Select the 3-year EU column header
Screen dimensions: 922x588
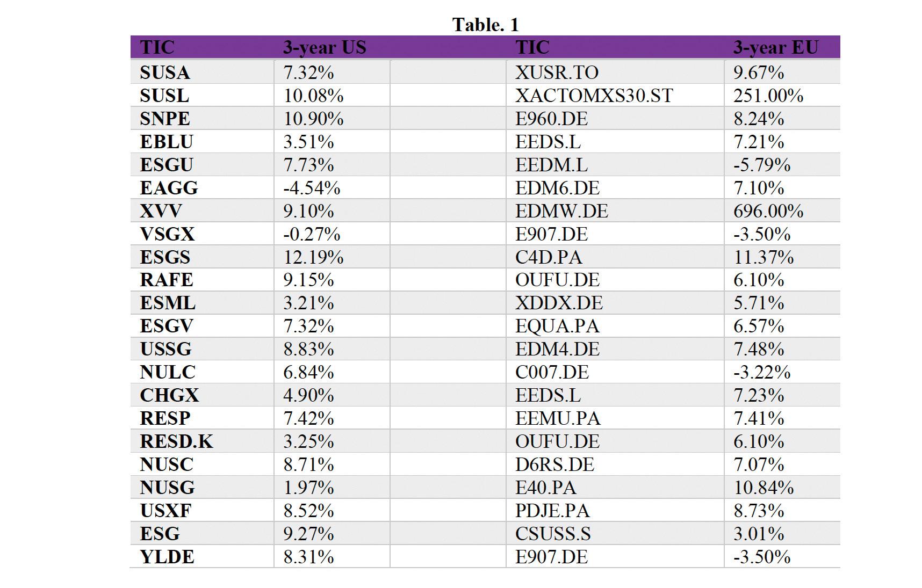pyautogui.click(x=775, y=47)
